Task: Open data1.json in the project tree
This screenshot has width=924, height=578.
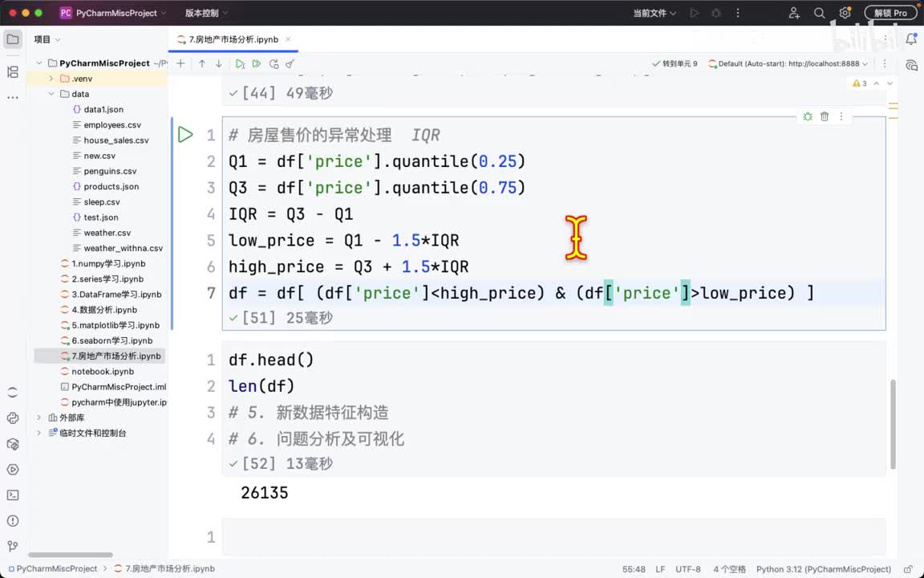Action: (x=103, y=109)
